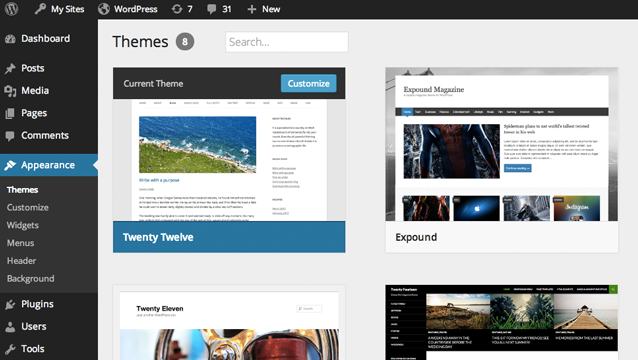The width and height of the screenshot is (638, 360).
Task: Click the blue Customize button
Action: 308,83
